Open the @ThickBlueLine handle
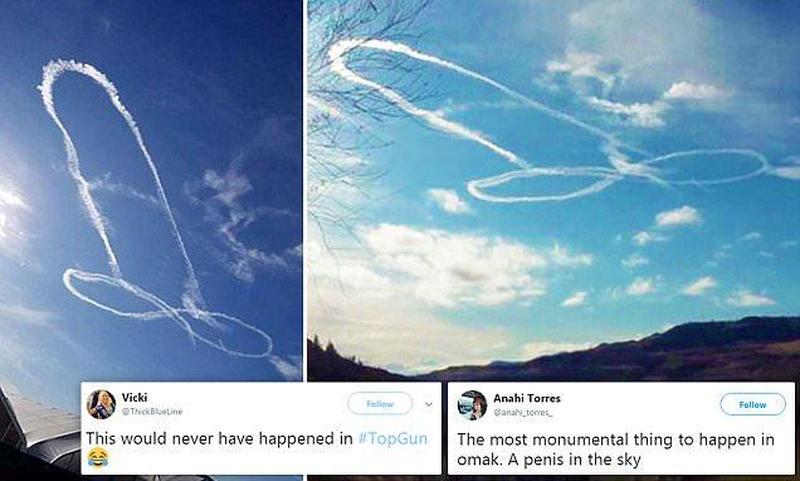 152,412
